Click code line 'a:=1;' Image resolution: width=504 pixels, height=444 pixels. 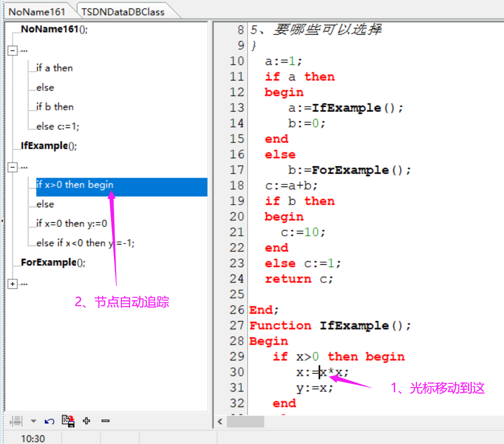pos(284,61)
